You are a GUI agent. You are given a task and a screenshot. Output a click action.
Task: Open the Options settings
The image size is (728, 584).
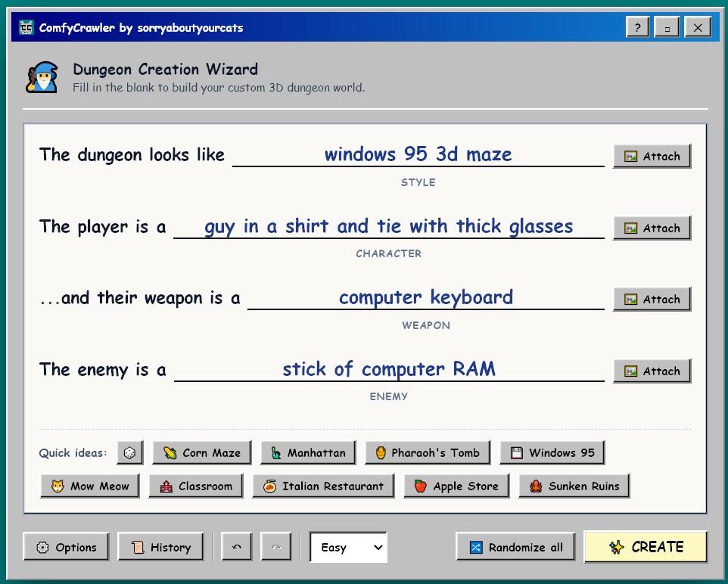[x=66, y=547]
